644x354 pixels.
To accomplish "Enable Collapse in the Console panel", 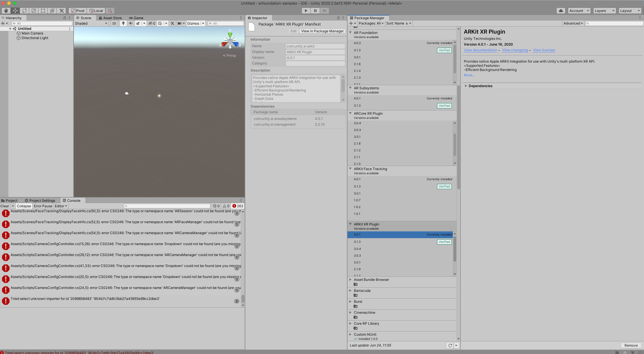I will pyautogui.click(x=24, y=206).
